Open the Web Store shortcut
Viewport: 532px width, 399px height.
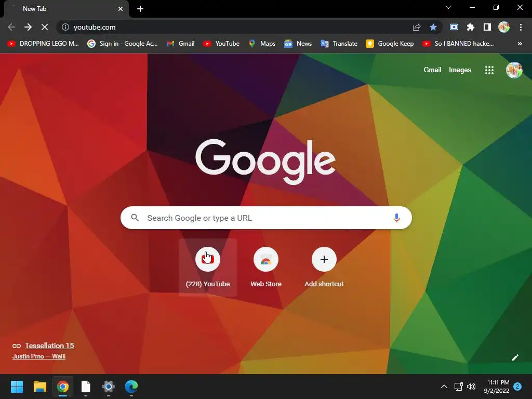[x=266, y=268]
